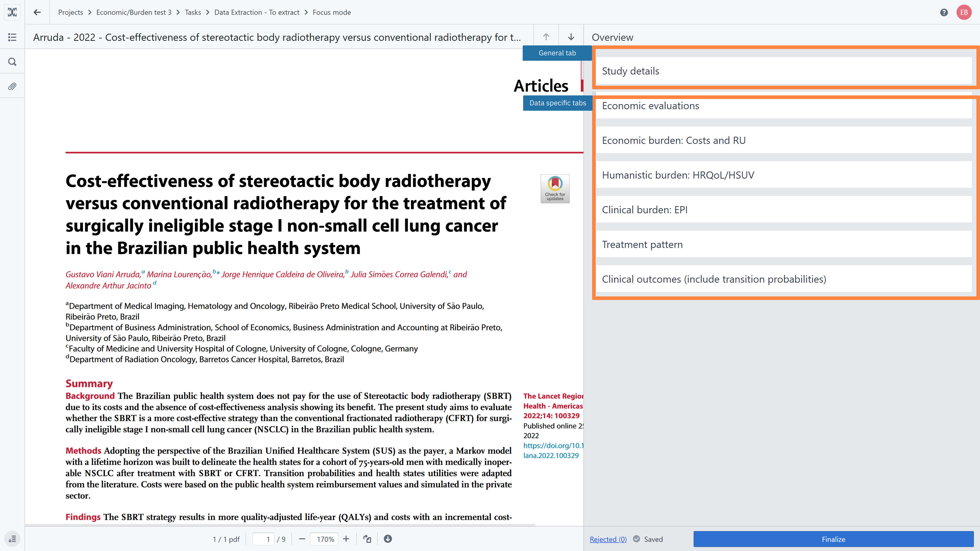Image resolution: width=980 pixels, height=551 pixels.
Task: Open Economic/Burden test 3 breadcrumb
Action: point(134,12)
